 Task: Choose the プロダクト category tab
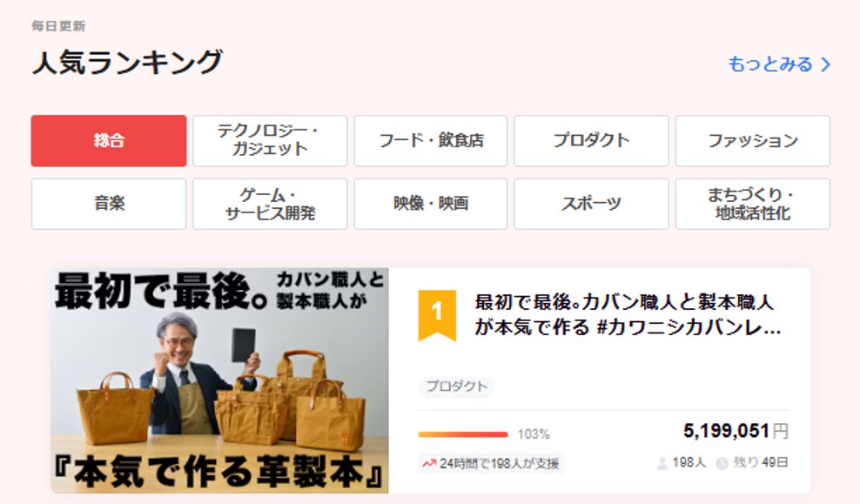point(592,141)
